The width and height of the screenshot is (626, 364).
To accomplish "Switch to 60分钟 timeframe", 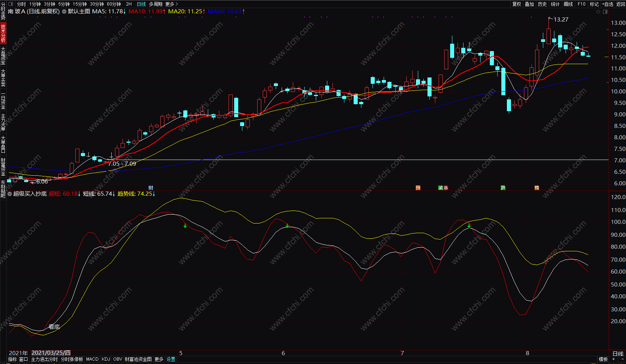I will click(114, 4).
